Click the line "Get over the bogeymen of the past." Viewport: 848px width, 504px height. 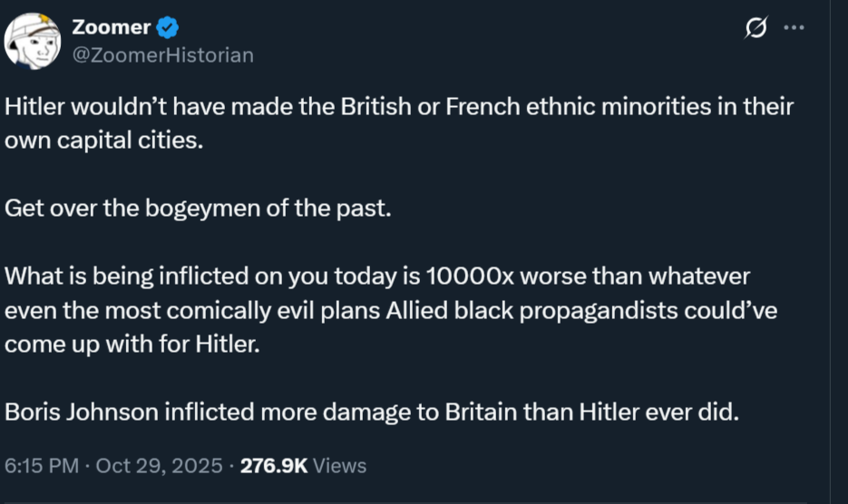(198, 208)
